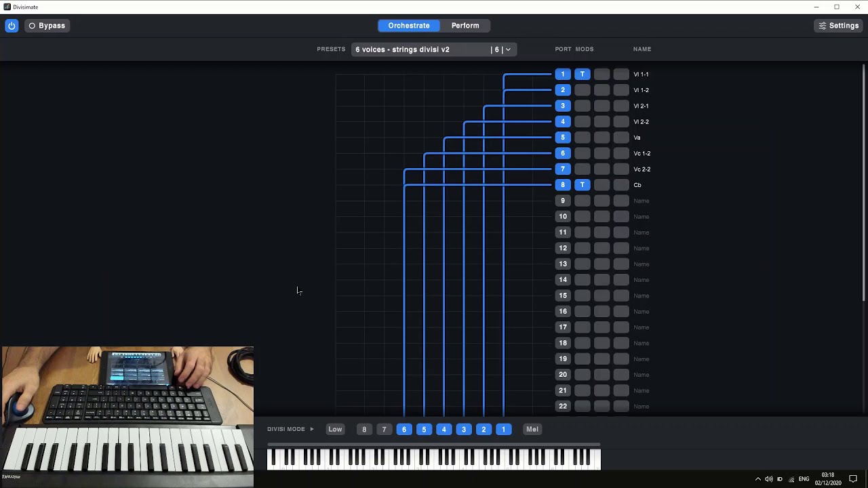The width and height of the screenshot is (868, 488).
Task: Toggle the Divisimate power button
Action: click(x=12, y=26)
